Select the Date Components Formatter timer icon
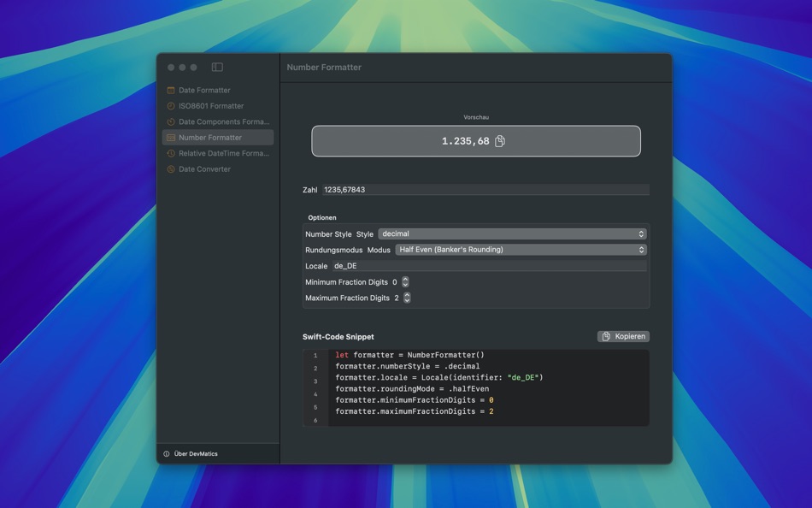Screen dimensions: 812x508 tap(172, 121)
